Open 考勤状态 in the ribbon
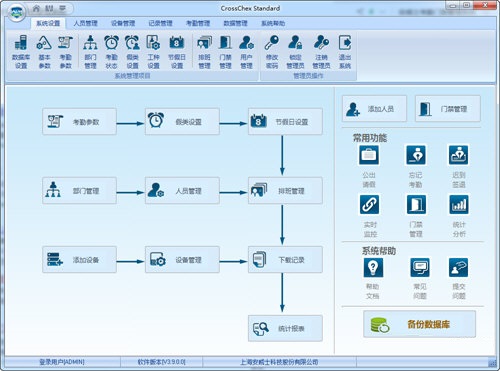 click(x=111, y=52)
